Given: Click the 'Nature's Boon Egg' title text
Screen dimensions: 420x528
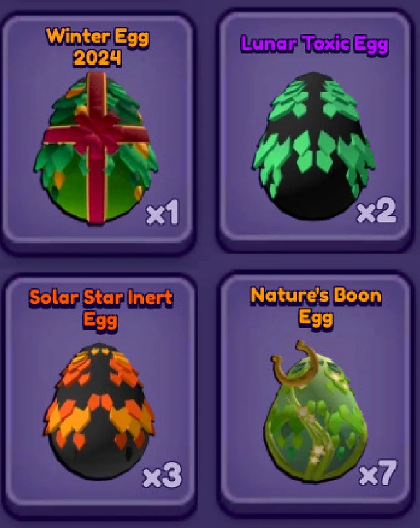Looking at the screenshot, I should coord(316,307).
